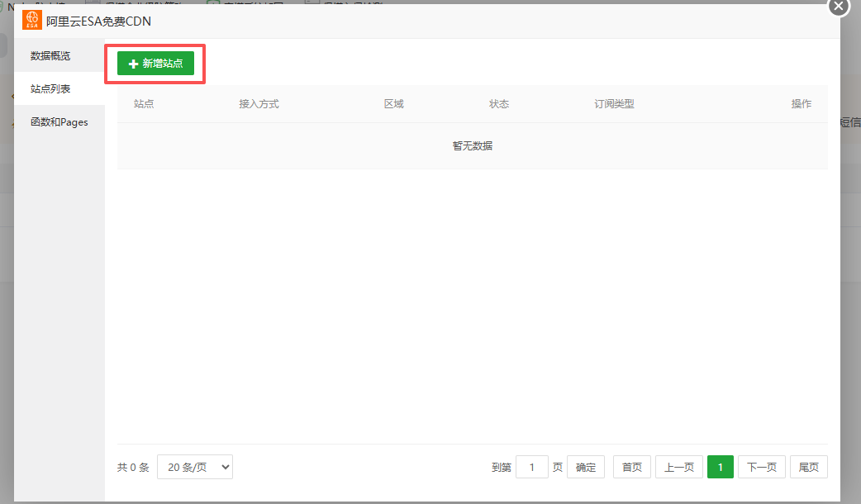Click the green 新增站点 button
The image size is (861, 504).
[155, 64]
